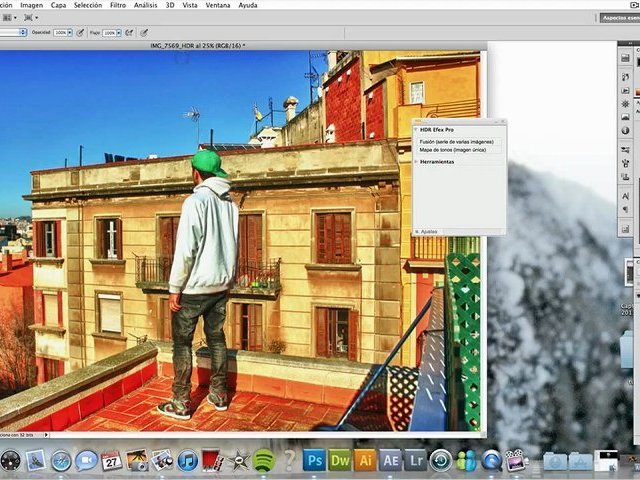Collapse the HDR Efex Pro section
Screen dimensions: 640x480
coord(416,130)
